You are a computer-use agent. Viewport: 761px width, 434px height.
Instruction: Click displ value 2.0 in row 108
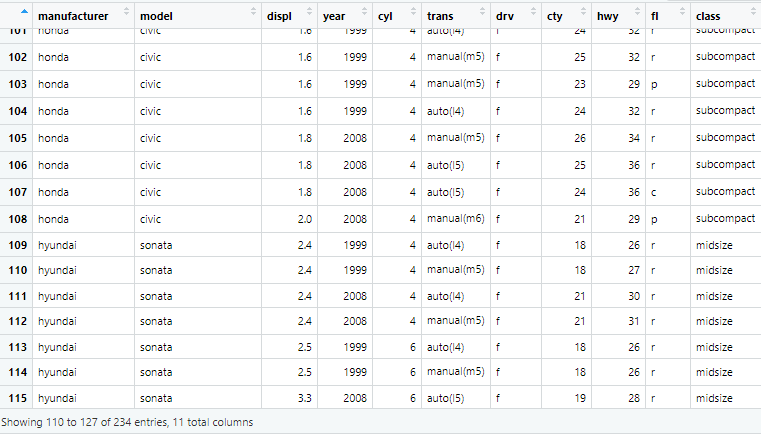[305, 219]
